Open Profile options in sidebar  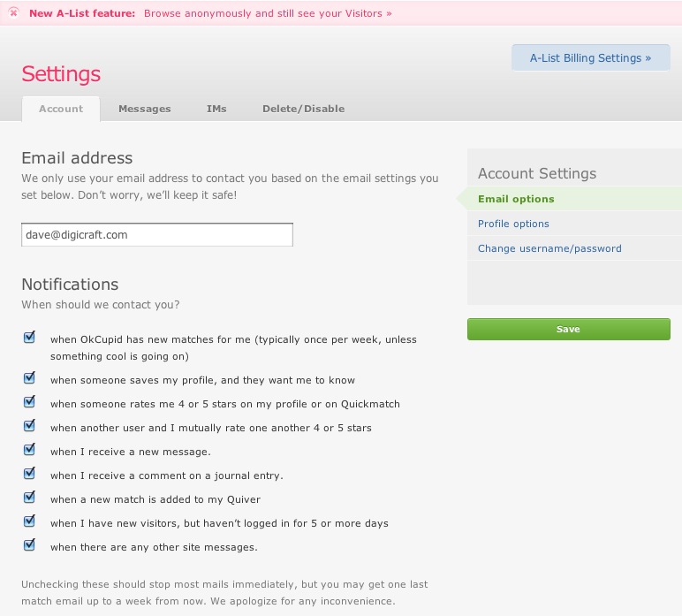point(513,224)
